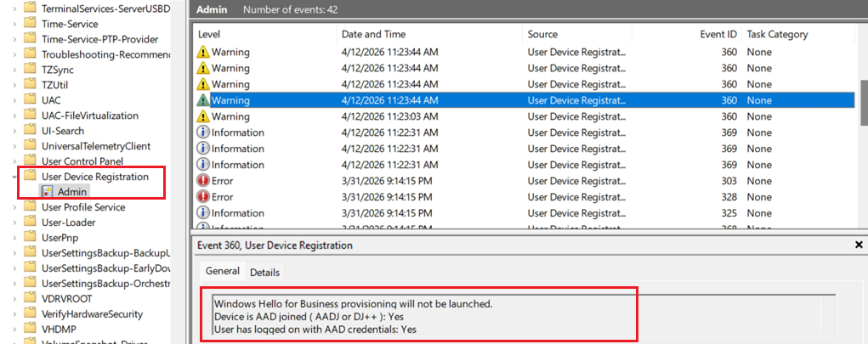Click the UserSettingsBackup-BackupU folder icon
The height and width of the screenshot is (344, 868).
coord(31,253)
